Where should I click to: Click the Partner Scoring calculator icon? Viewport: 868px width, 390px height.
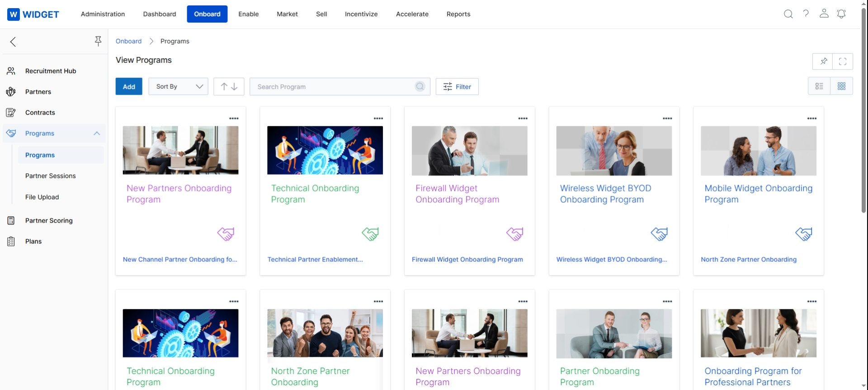[x=11, y=221]
